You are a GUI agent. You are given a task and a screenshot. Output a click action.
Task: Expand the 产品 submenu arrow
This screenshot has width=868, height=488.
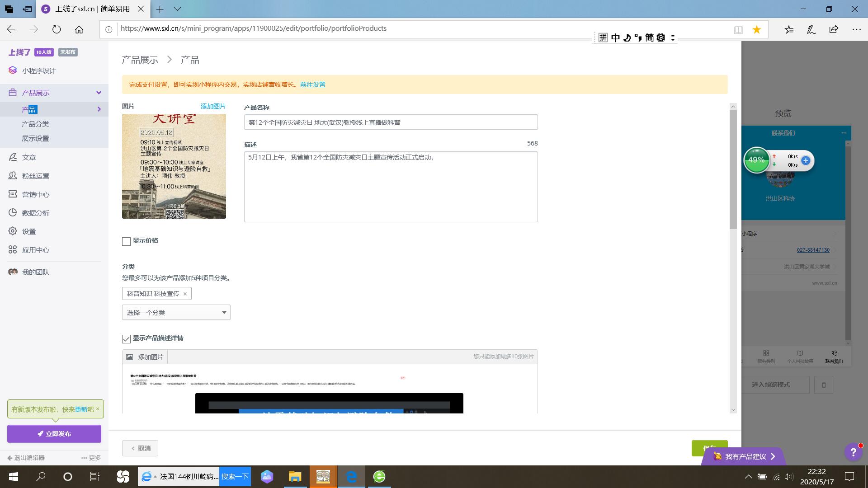[x=99, y=109]
